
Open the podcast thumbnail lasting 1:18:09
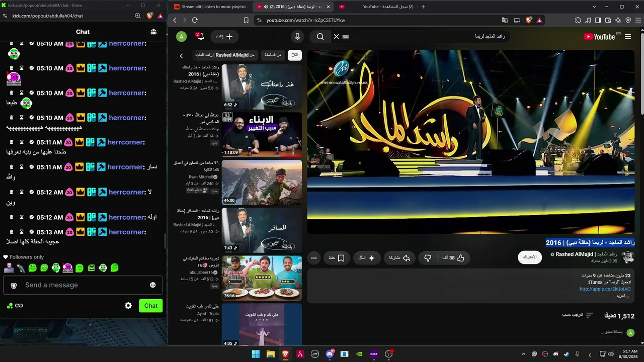click(x=262, y=135)
